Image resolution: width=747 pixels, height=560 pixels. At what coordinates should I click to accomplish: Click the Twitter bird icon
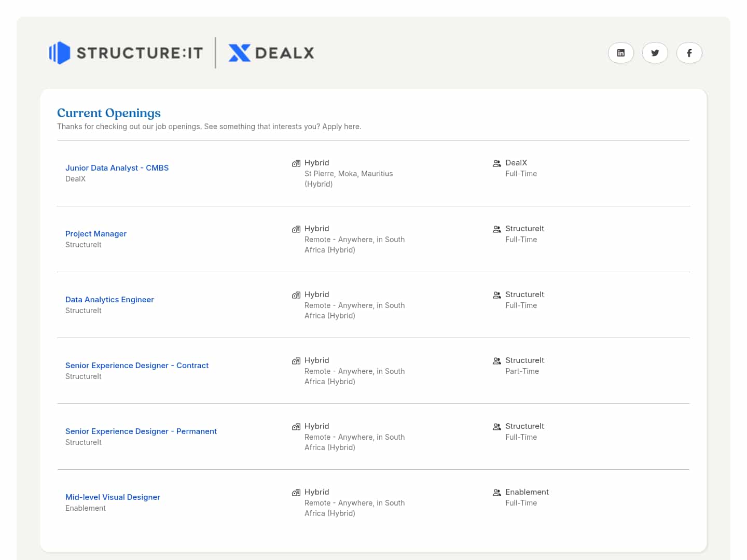pyautogui.click(x=655, y=53)
